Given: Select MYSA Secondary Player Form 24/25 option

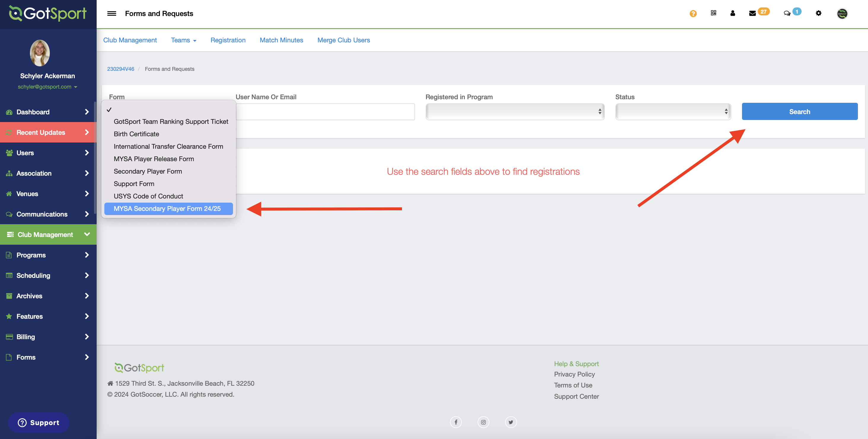Looking at the screenshot, I should (x=168, y=209).
